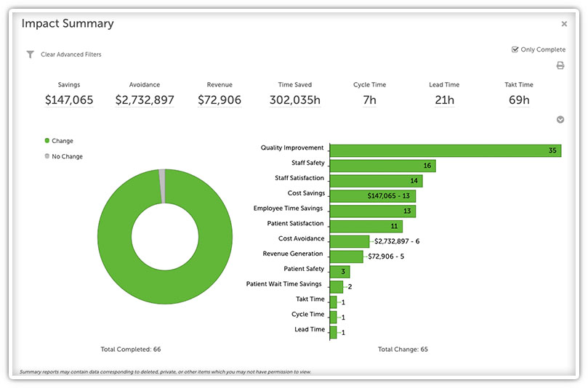Click the Quality Improvement bar showing 35
Screen dimensions: 588x388
[445, 150]
